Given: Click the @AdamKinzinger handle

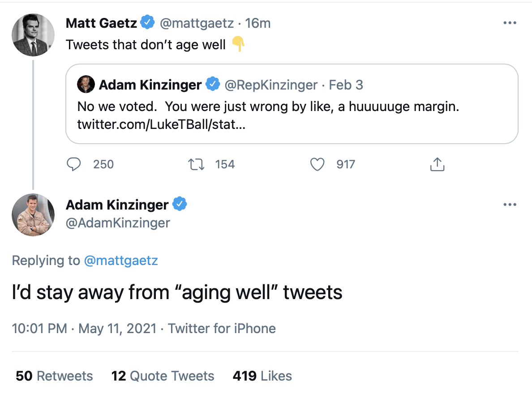Looking at the screenshot, I should [118, 223].
